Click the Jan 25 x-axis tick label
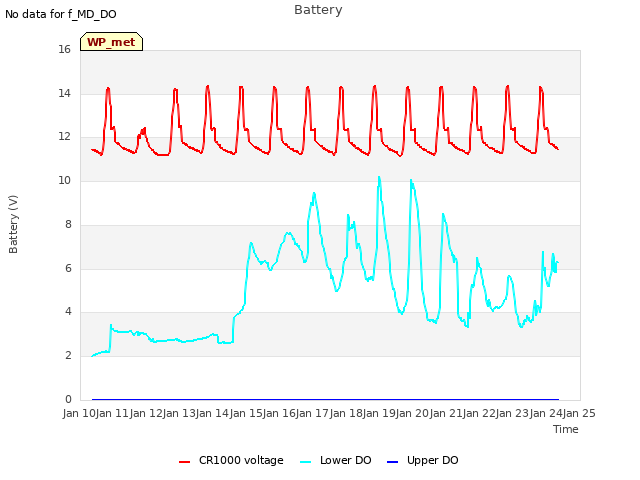 point(579,413)
